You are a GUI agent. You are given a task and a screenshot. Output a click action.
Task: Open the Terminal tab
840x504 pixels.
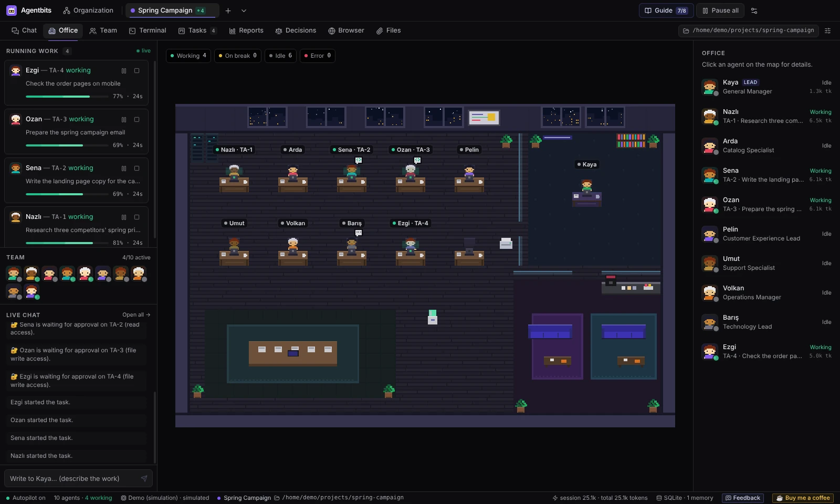[148, 30]
